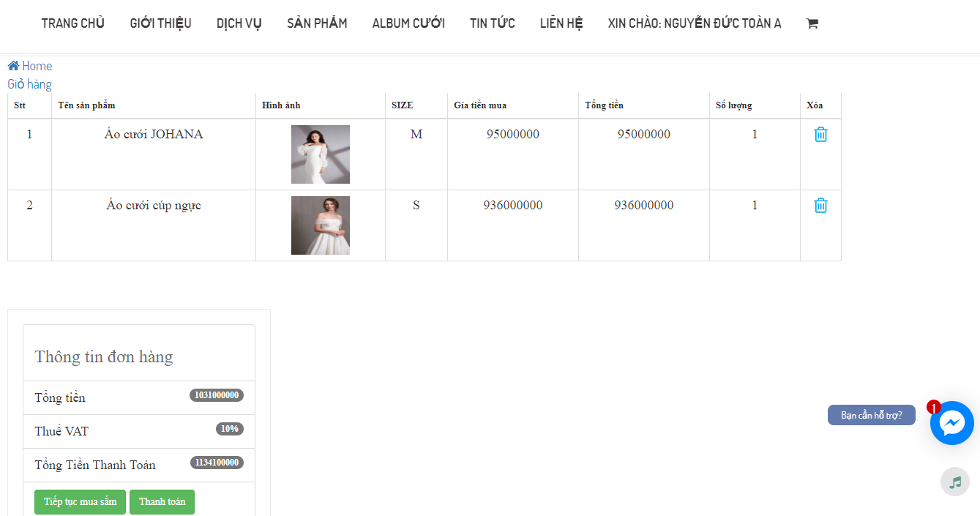This screenshot has height=516, width=980.
Task: Open account menu XIN CHÀO: NGUYỄN ĐỨC TOÀN A
Action: tap(695, 23)
